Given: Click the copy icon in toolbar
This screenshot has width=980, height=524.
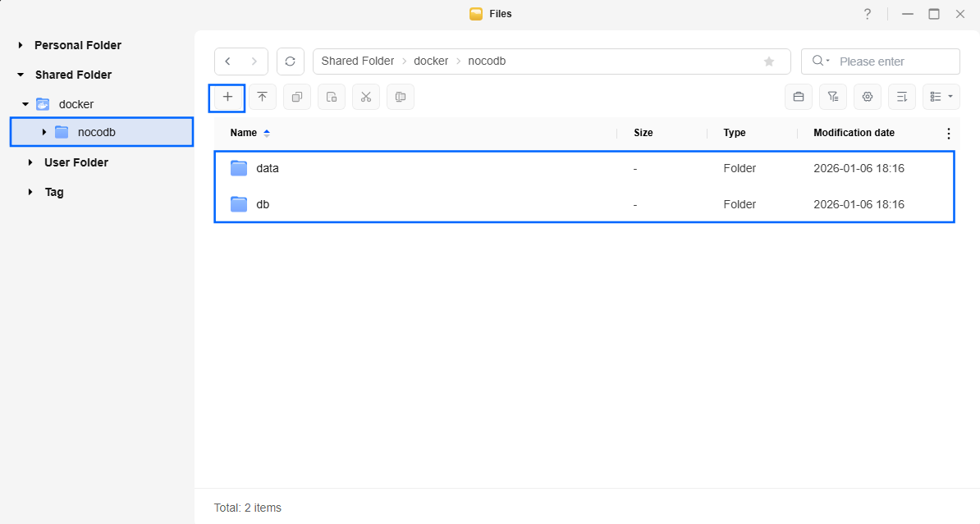Looking at the screenshot, I should tap(297, 97).
